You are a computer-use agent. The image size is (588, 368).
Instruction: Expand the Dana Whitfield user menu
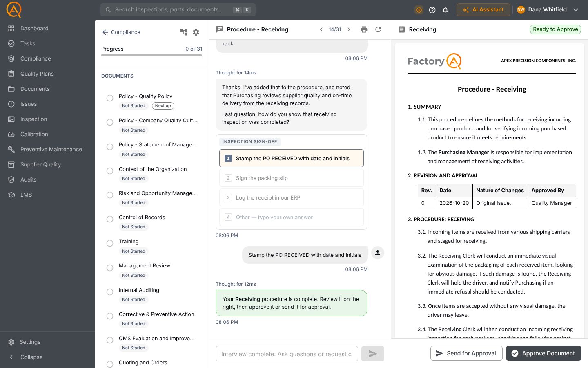click(x=548, y=10)
